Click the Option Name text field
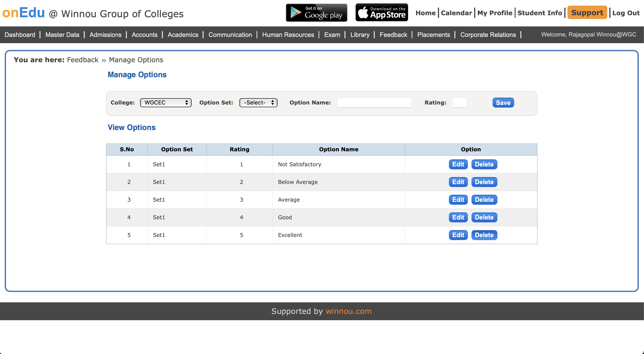This screenshot has width=644, height=354. [374, 102]
